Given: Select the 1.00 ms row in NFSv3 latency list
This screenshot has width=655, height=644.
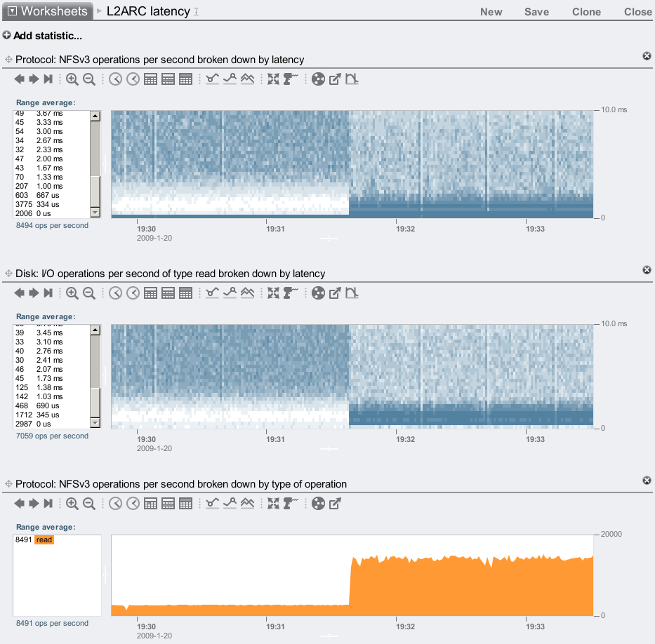Looking at the screenshot, I should [x=52, y=186].
